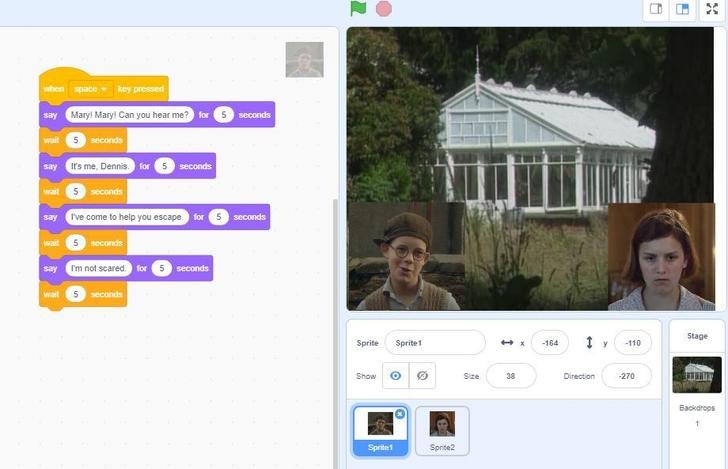Edit the last wait block seconds value
This screenshot has width=728, height=469.
point(76,294)
